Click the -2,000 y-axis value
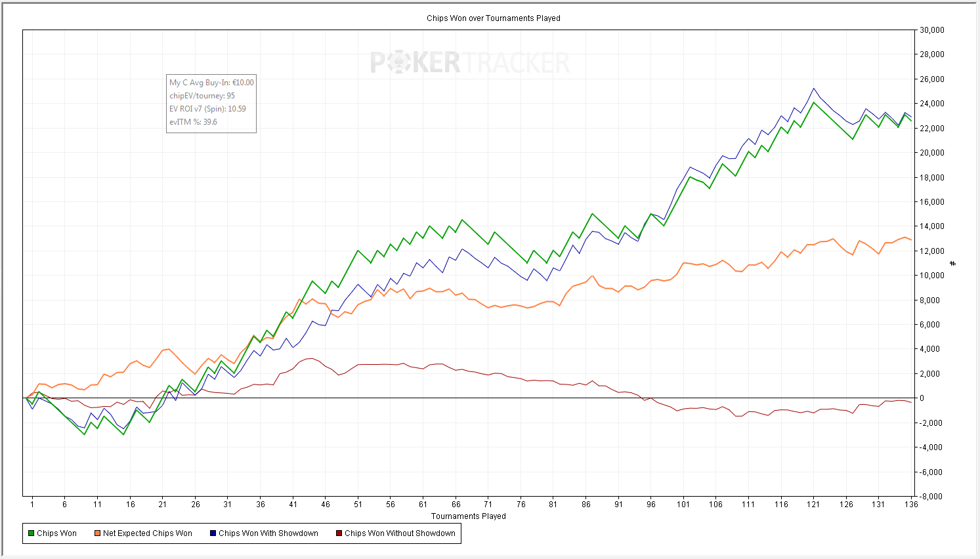The width and height of the screenshot is (980, 559). tap(932, 423)
